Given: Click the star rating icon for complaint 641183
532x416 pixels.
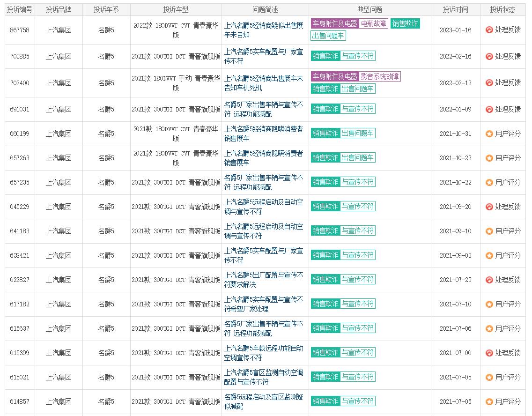Looking at the screenshot, I should pyautogui.click(x=490, y=231).
